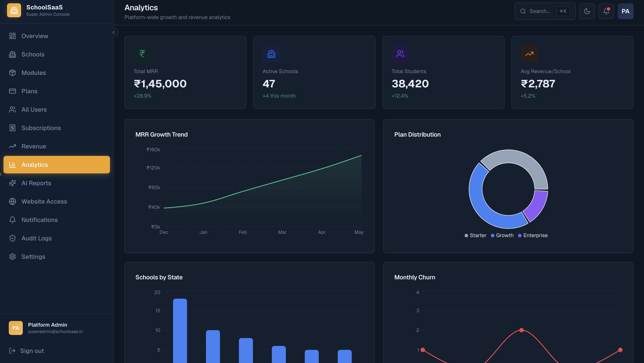Open Overview page

[57, 36]
